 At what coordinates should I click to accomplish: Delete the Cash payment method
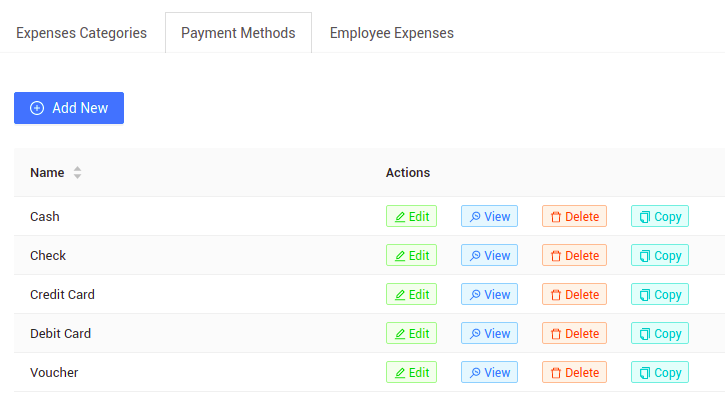point(574,216)
